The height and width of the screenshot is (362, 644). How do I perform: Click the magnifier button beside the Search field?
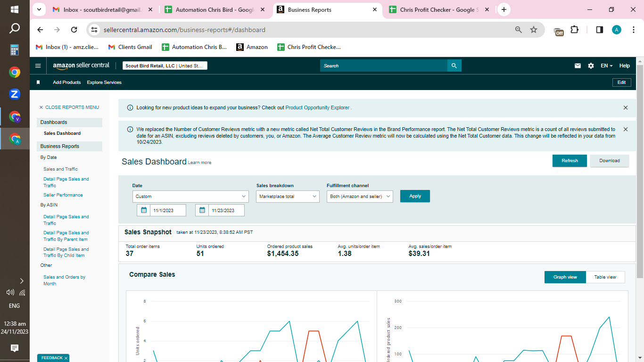click(x=454, y=66)
